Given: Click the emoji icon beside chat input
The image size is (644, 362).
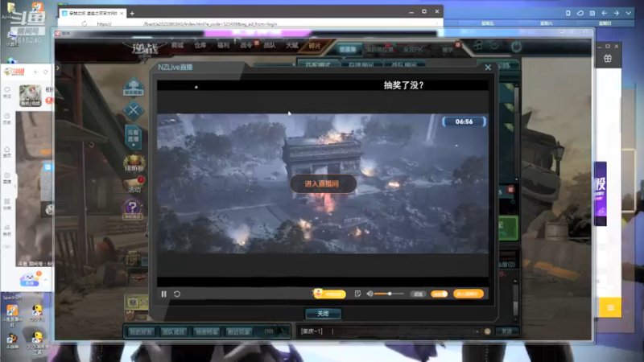Looking at the screenshot, I should [488, 331].
